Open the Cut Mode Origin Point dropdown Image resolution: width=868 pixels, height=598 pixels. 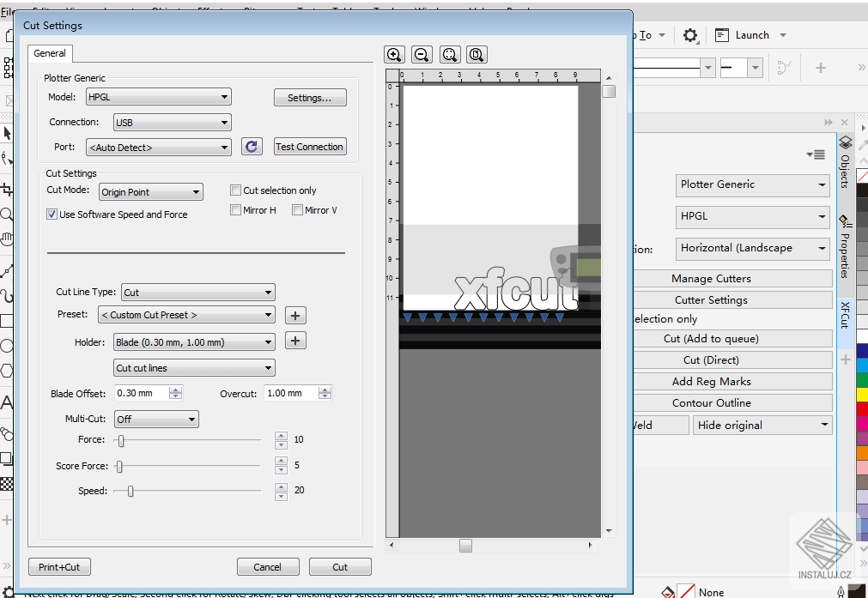[x=151, y=192]
